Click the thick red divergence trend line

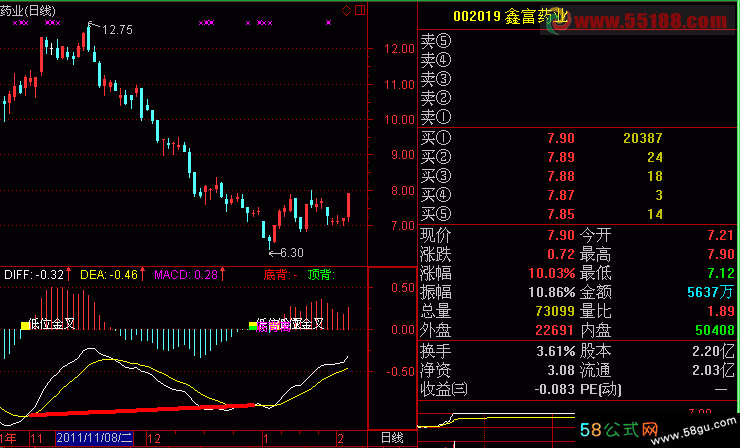(142, 410)
